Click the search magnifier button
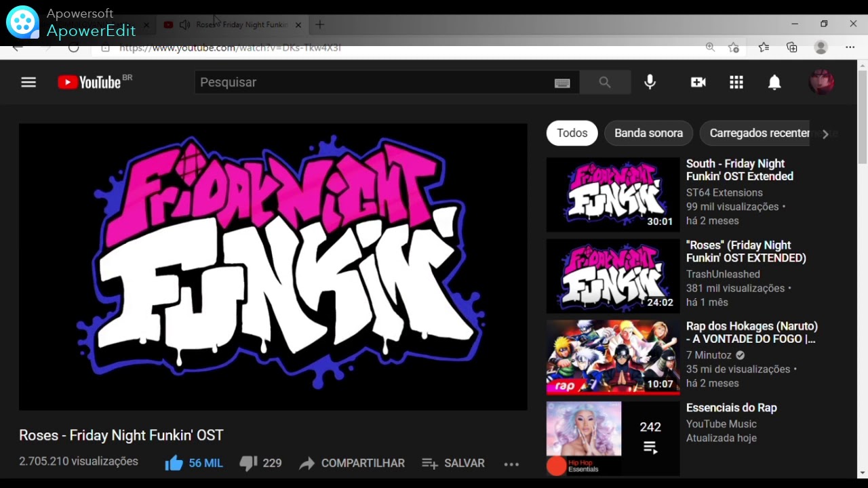The height and width of the screenshot is (488, 868). pos(605,82)
